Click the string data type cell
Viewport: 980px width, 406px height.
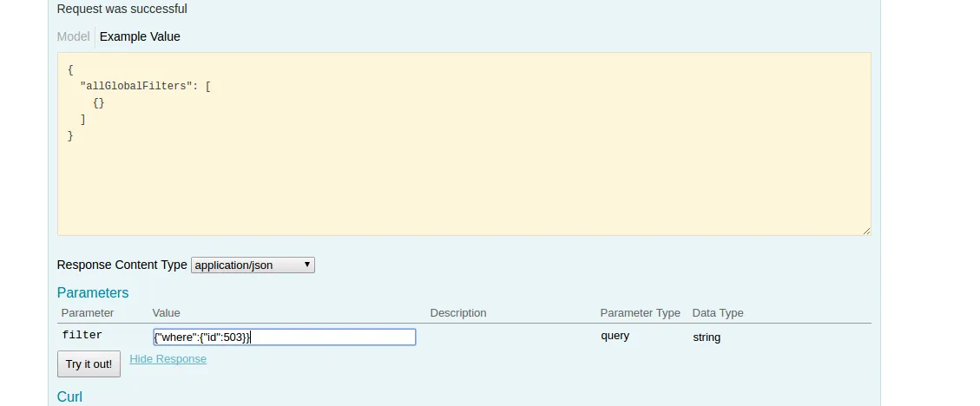(707, 337)
